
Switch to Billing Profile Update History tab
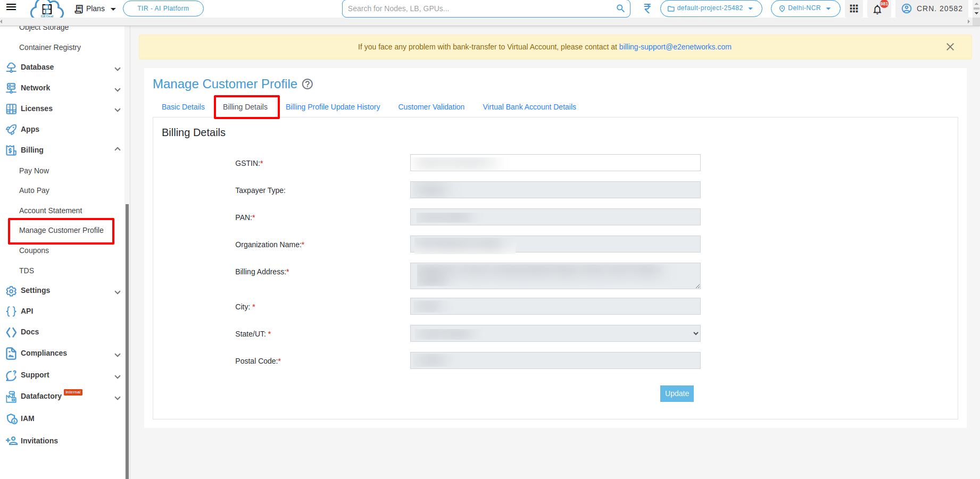coord(333,107)
